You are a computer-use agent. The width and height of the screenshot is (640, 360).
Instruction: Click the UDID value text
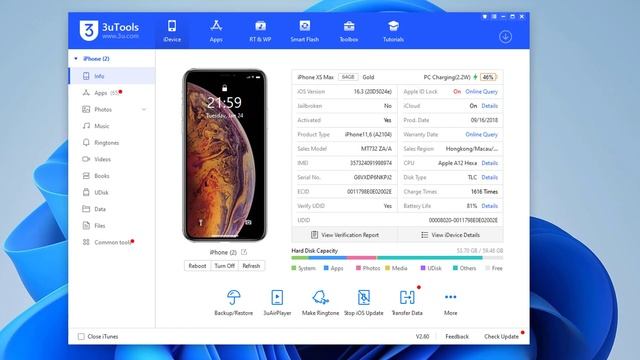[x=463, y=220]
